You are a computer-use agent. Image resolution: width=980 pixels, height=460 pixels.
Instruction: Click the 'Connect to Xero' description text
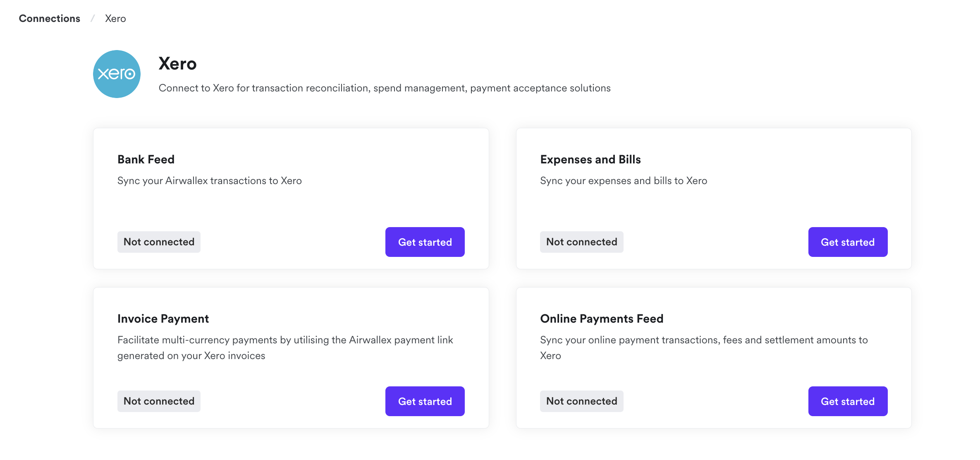pyautogui.click(x=384, y=88)
